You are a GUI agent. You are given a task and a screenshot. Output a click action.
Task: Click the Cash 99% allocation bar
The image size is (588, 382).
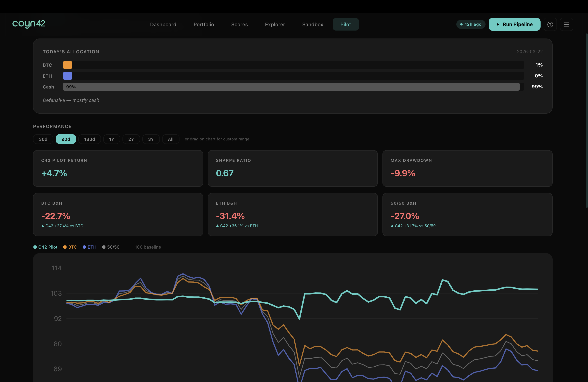pos(291,87)
